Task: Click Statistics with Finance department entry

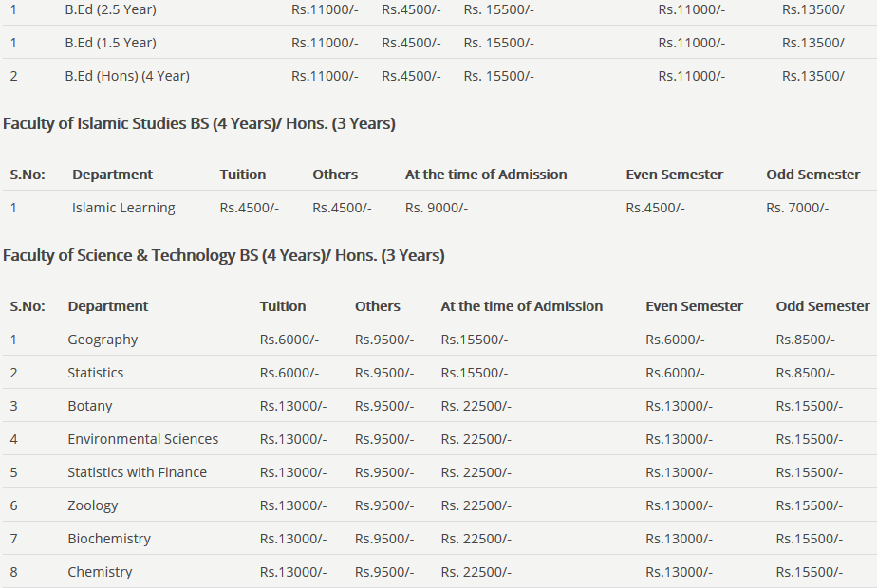Action: [137, 472]
